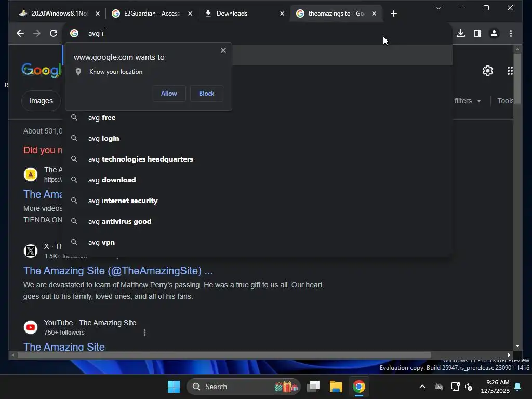Close the E2Guardian tab
This screenshot has width=532, height=399.
click(190, 14)
